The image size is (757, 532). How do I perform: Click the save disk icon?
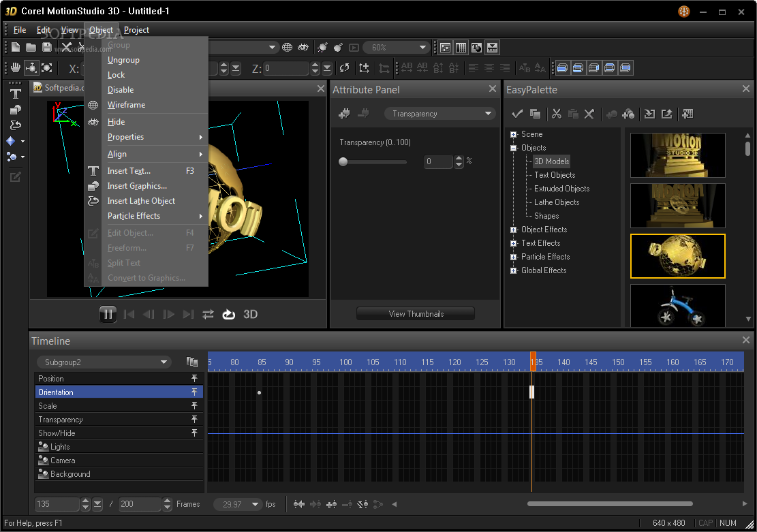[x=46, y=47]
